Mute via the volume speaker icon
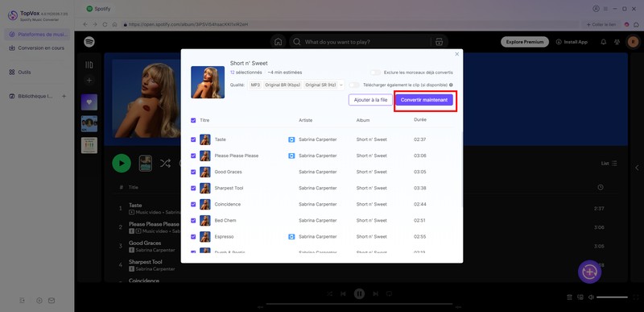The image size is (644, 312). (x=592, y=297)
